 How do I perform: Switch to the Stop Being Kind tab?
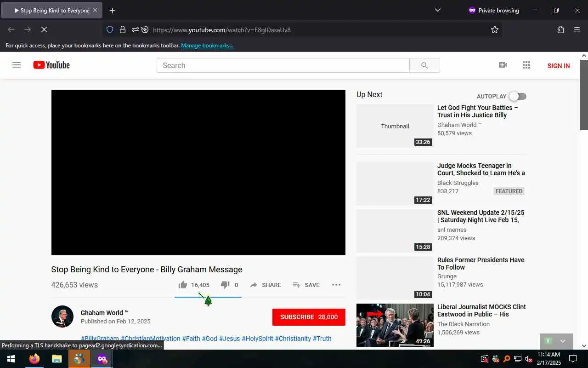coord(51,10)
